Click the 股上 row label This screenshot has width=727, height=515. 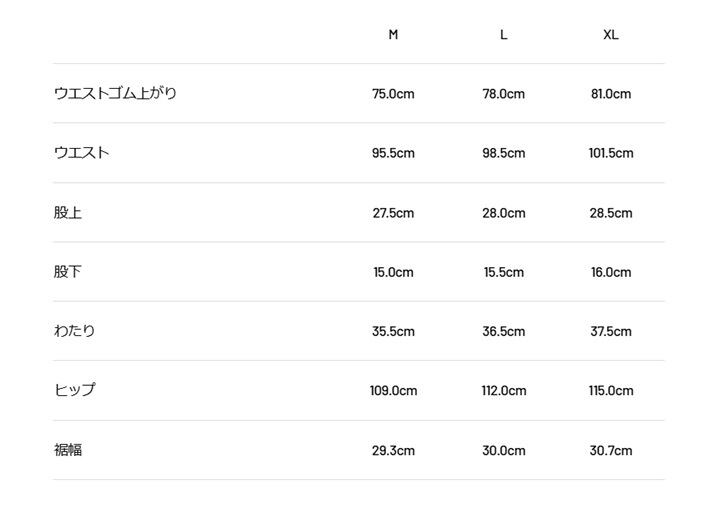click(x=68, y=212)
